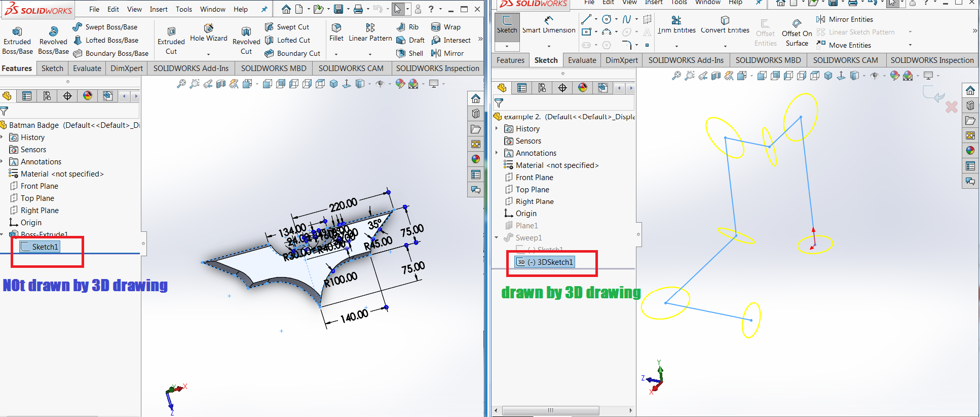This screenshot has height=417, width=980.
Task: Open Linear Pattern dropdown arrow in left window
Action: [370, 54]
